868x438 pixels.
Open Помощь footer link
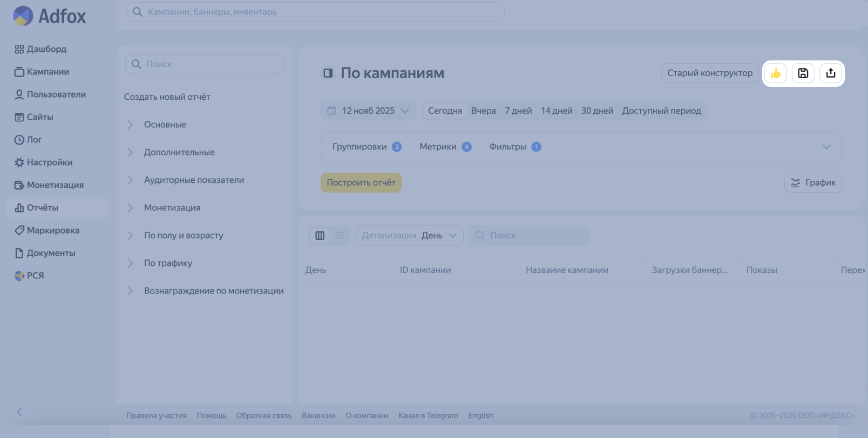pyautogui.click(x=212, y=415)
